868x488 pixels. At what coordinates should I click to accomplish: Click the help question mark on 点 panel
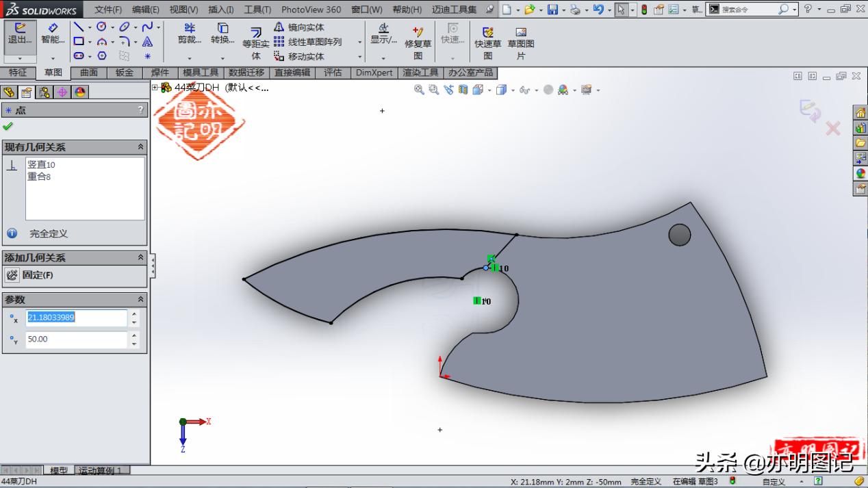140,110
